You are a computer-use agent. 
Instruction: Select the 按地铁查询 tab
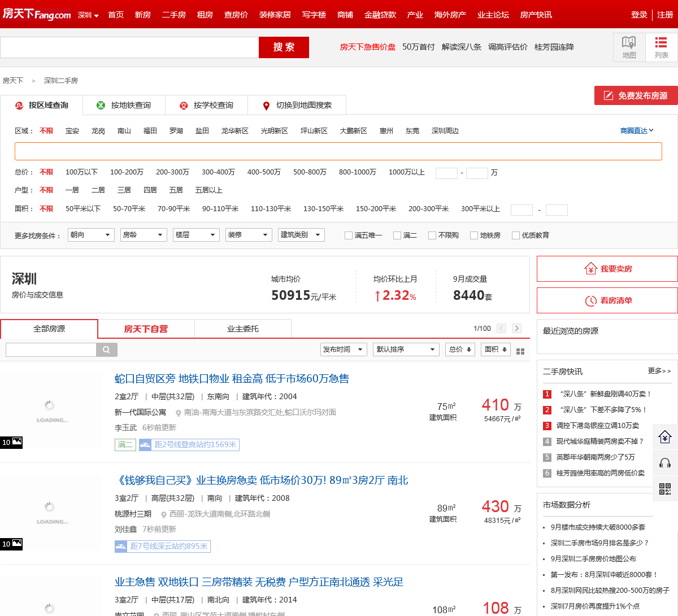(124, 105)
